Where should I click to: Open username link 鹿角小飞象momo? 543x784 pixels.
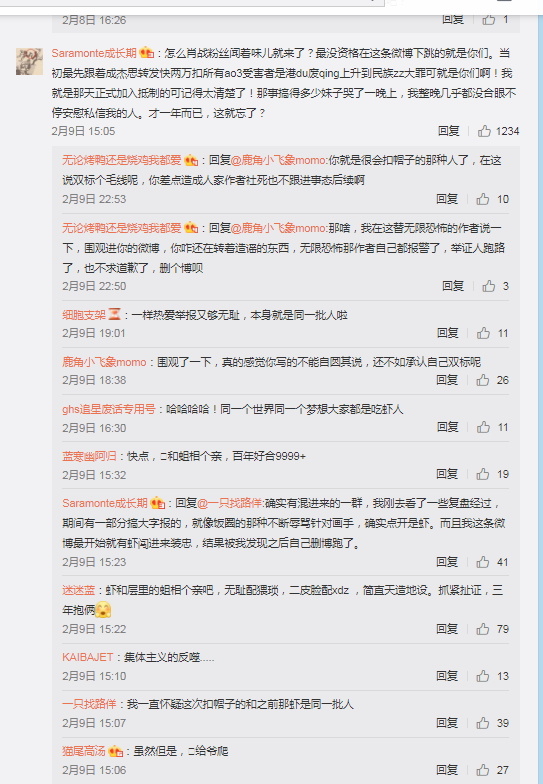pyautogui.click(x=104, y=362)
